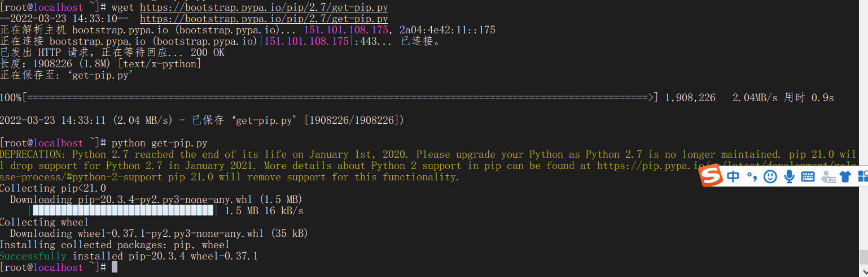868x277 pixels.
Task: Click the magenta IP in the resolving line
Action: coord(346,30)
